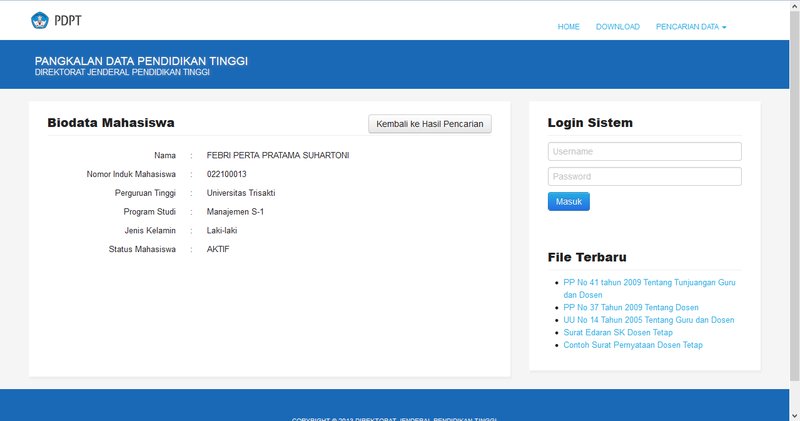800x421 pixels.
Task: Open UU No 14 Tahun 2005 link
Action: [x=648, y=320]
